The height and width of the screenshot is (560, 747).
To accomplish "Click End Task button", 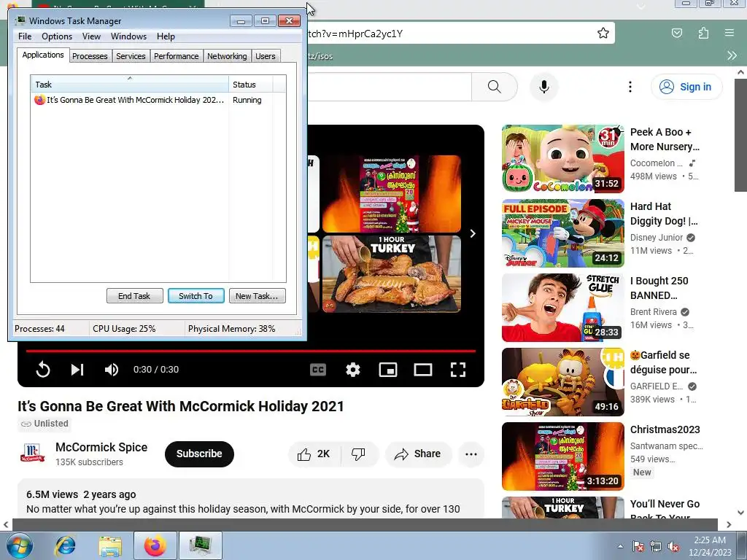I will pos(135,296).
